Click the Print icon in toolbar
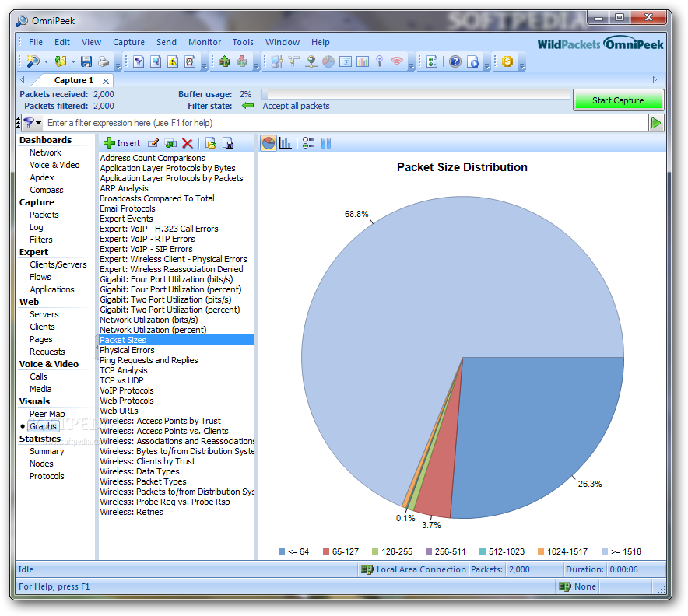This screenshot has width=688, height=616. (104, 61)
